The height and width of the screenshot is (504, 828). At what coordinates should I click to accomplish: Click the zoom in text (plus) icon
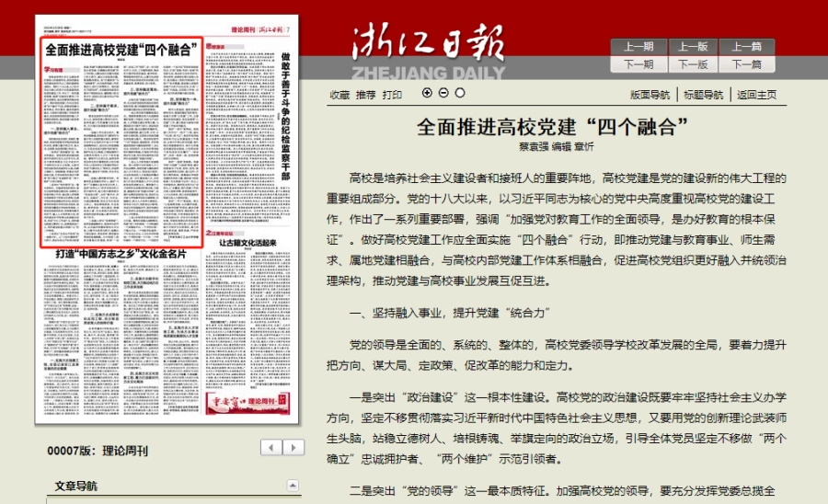point(427,93)
